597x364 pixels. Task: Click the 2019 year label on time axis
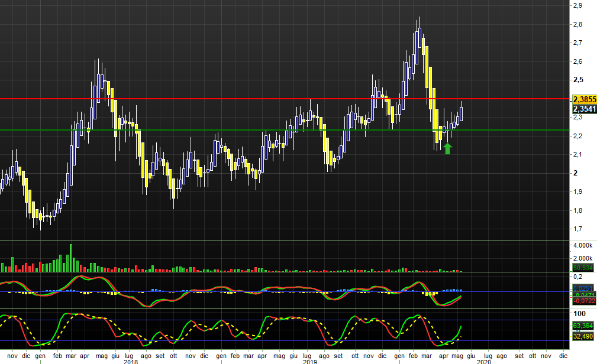[x=310, y=361]
